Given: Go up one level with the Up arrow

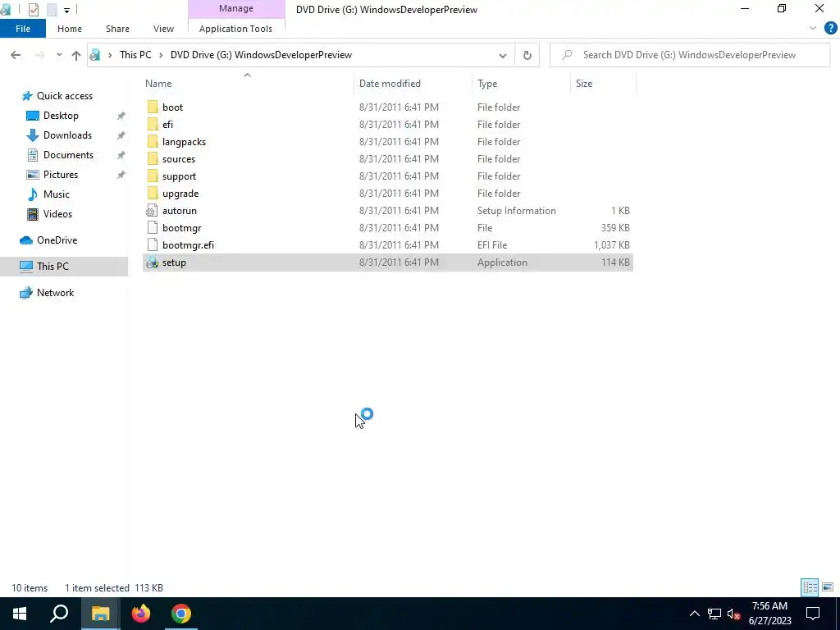Looking at the screenshot, I should click(76, 55).
